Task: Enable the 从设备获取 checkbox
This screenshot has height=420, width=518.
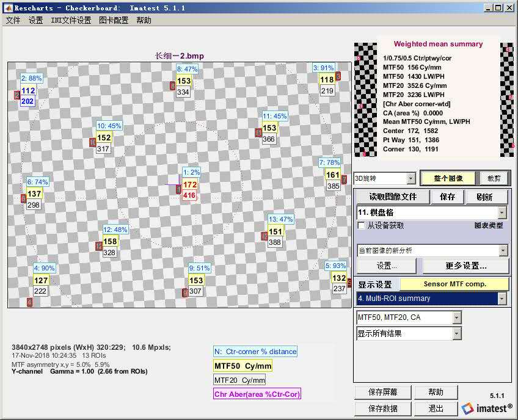Action: pos(362,225)
